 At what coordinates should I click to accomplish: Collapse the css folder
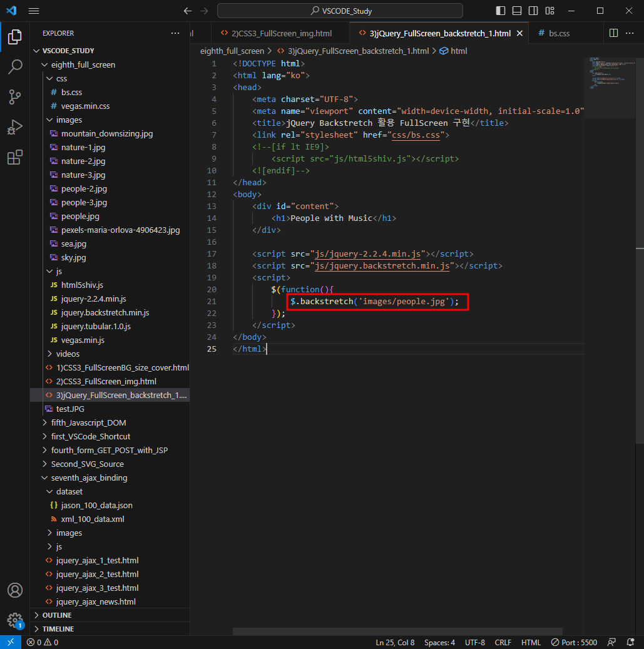(x=110, y=79)
